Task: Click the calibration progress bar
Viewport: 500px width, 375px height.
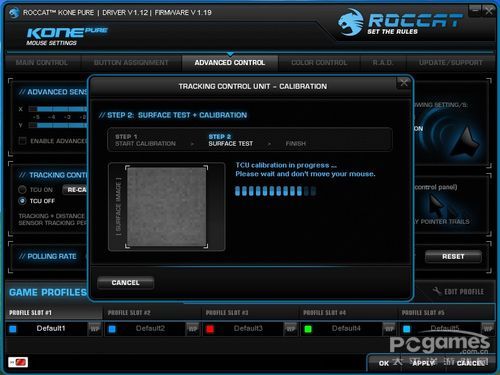Action: [x=275, y=191]
